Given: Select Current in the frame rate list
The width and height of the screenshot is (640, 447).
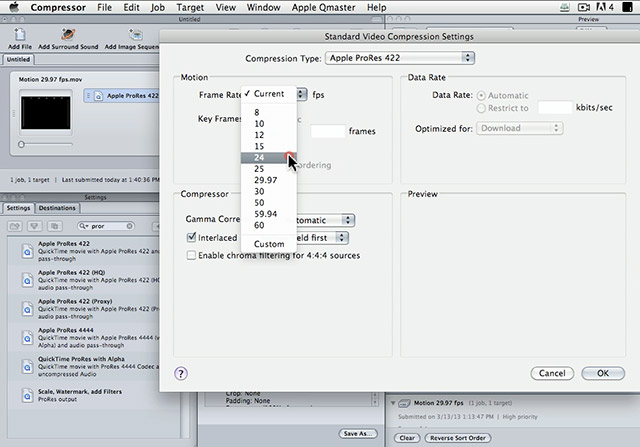Looking at the screenshot, I should (x=269, y=94).
